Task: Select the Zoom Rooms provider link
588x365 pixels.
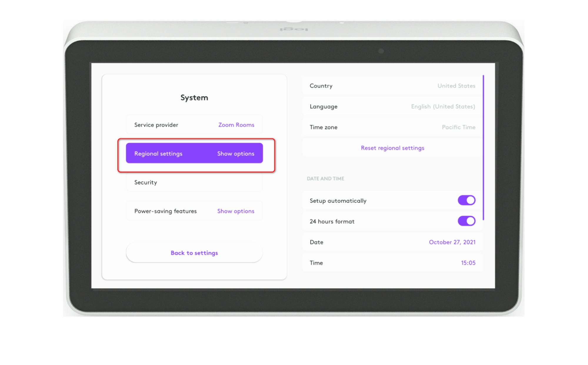Action: (236, 125)
